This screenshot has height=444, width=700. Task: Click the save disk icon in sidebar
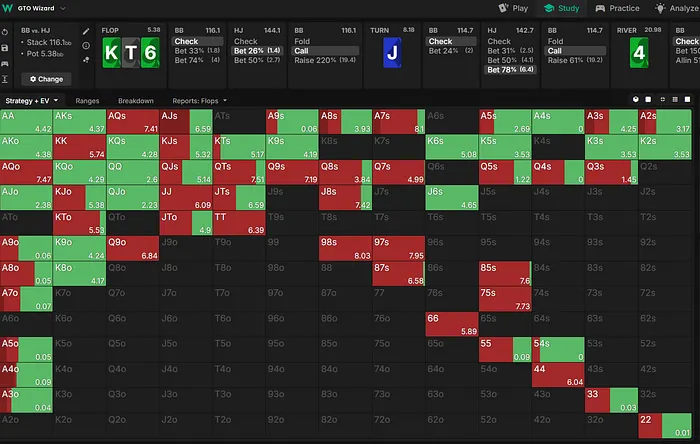[x=7, y=46]
